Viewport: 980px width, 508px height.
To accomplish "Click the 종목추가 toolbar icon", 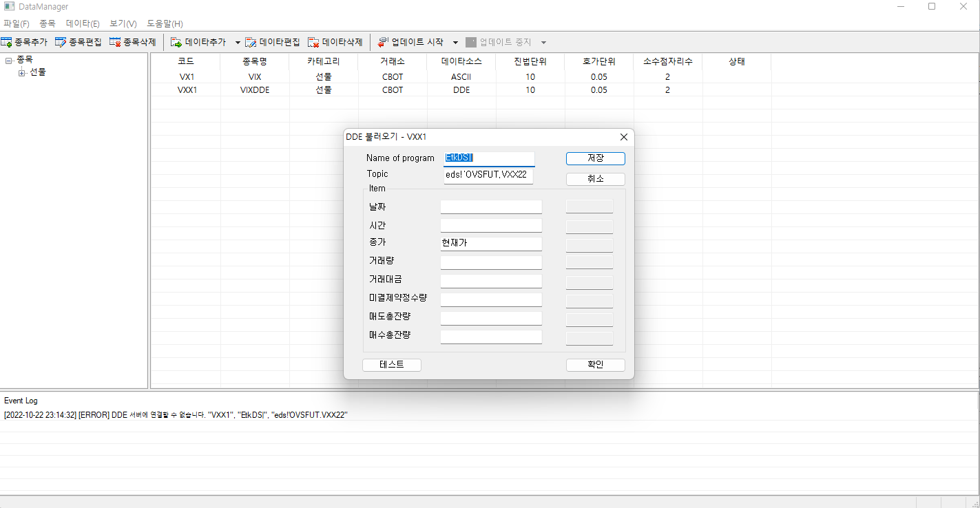I will [x=7, y=43].
